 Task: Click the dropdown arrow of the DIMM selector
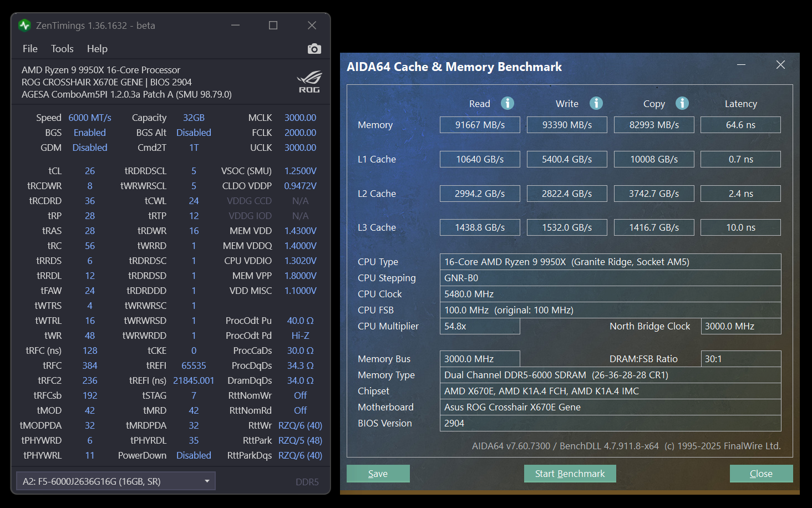207,481
